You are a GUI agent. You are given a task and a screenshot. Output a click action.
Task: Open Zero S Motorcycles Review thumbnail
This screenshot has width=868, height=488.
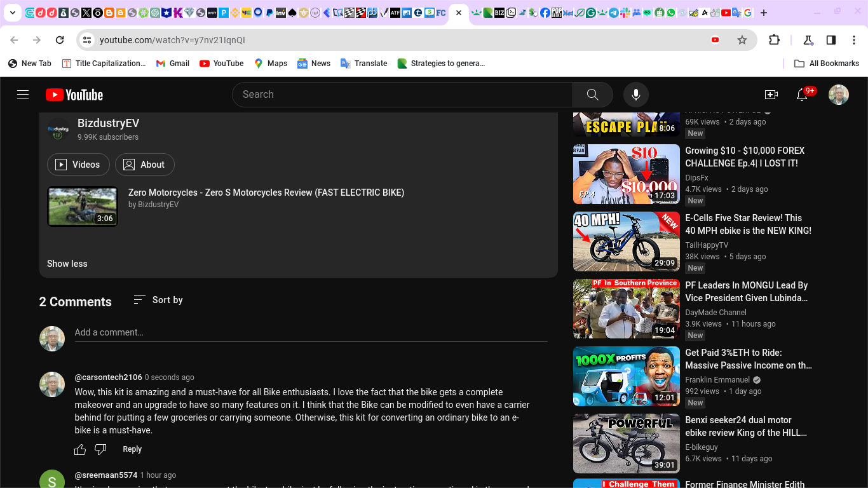click(83, 207)
